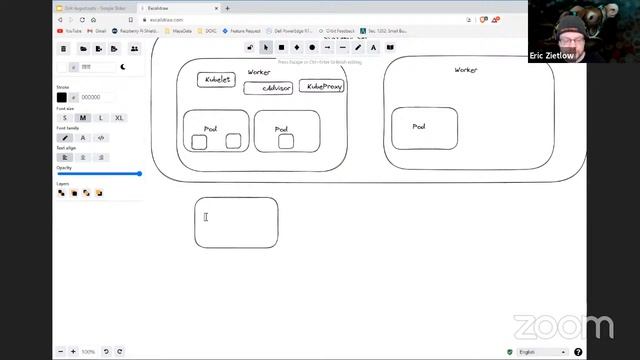This screenshot has width=640, height=360.
Task: Open the help question mark button
Action: pyautogui.click(x=578, y=352)
